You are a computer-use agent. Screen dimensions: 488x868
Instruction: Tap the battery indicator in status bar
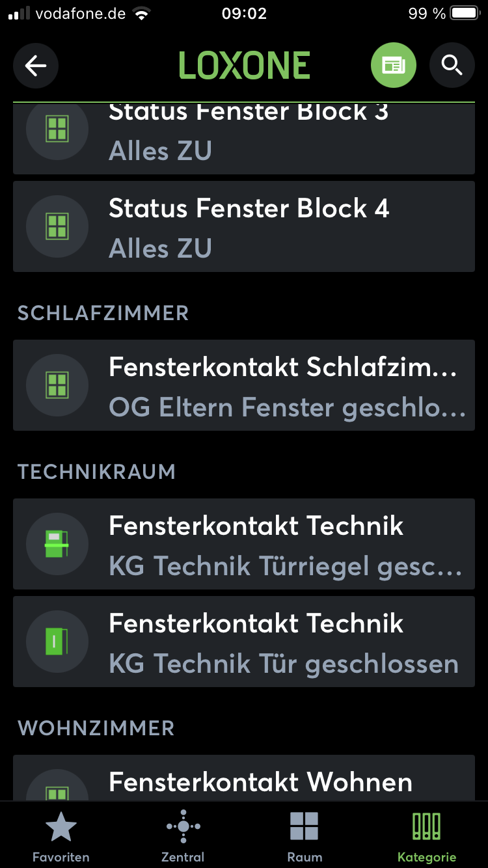(463, 14)
